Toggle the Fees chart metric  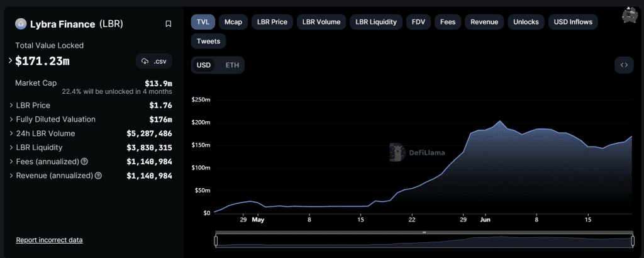coord(448,22)
